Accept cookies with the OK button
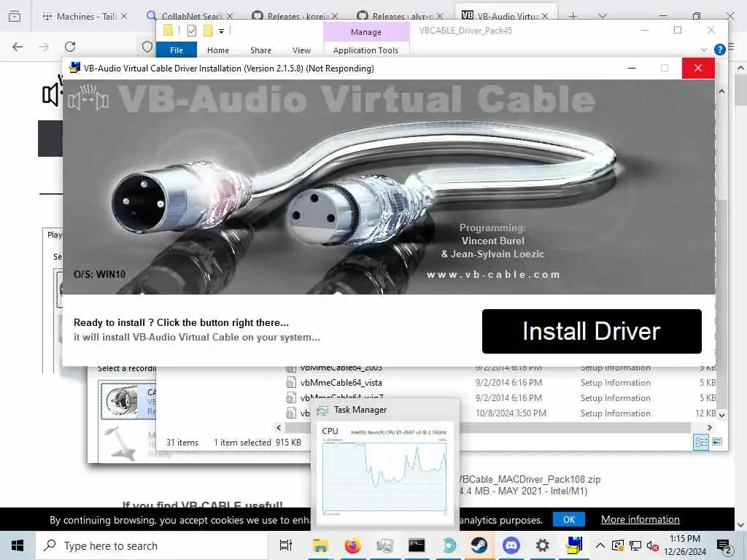 (x=569, y=519)
